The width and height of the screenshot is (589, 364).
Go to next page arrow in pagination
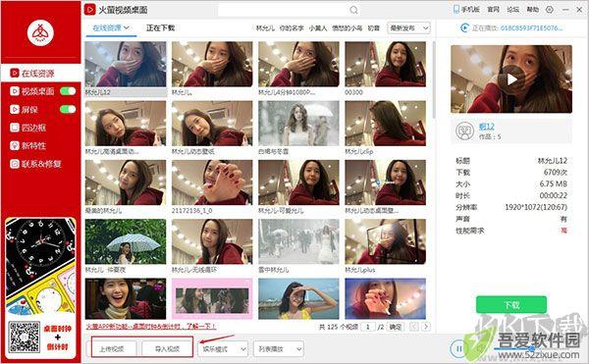(x=426, y=327)
